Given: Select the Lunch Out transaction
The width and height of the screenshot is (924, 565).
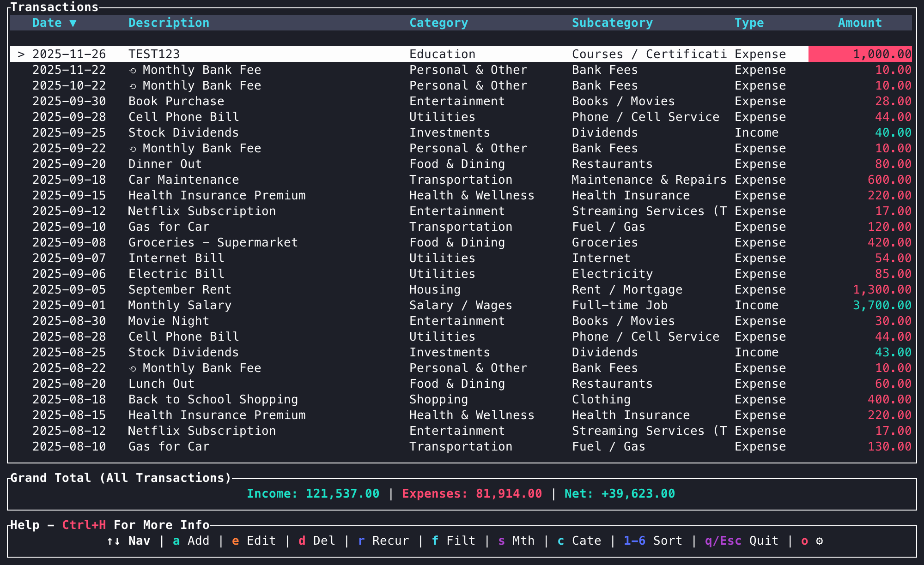Looking at the screenshot, I should [461, 384].
